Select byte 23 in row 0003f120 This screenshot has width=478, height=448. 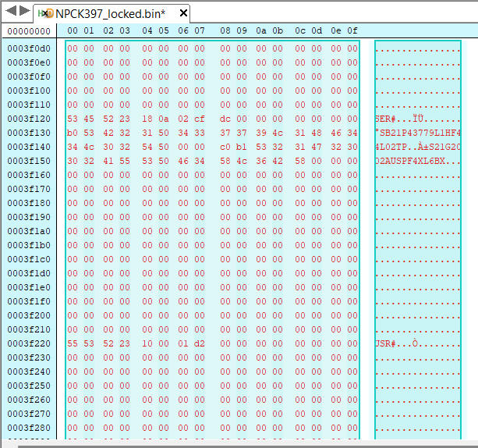pyautogui.click(x=125, y=119)
